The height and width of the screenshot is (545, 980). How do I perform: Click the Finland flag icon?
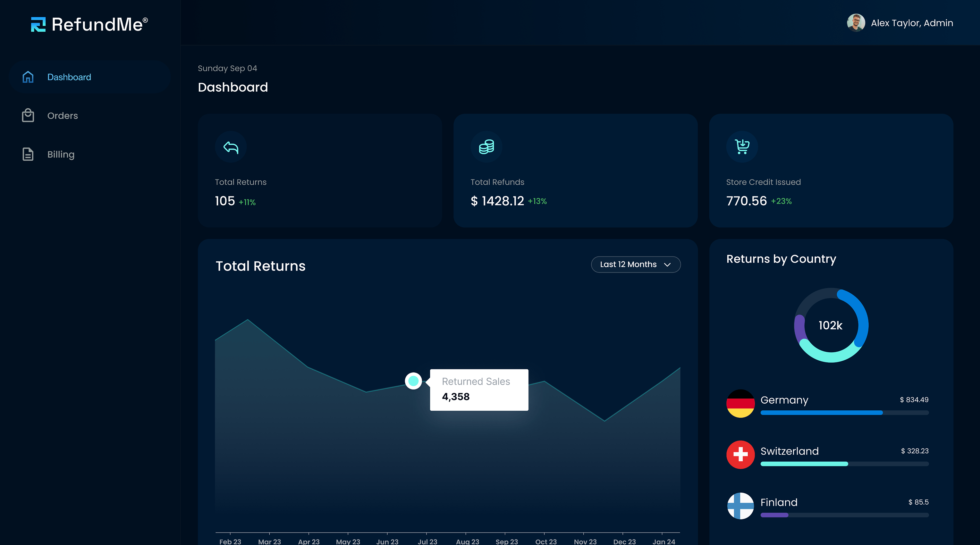click(740, 506)
